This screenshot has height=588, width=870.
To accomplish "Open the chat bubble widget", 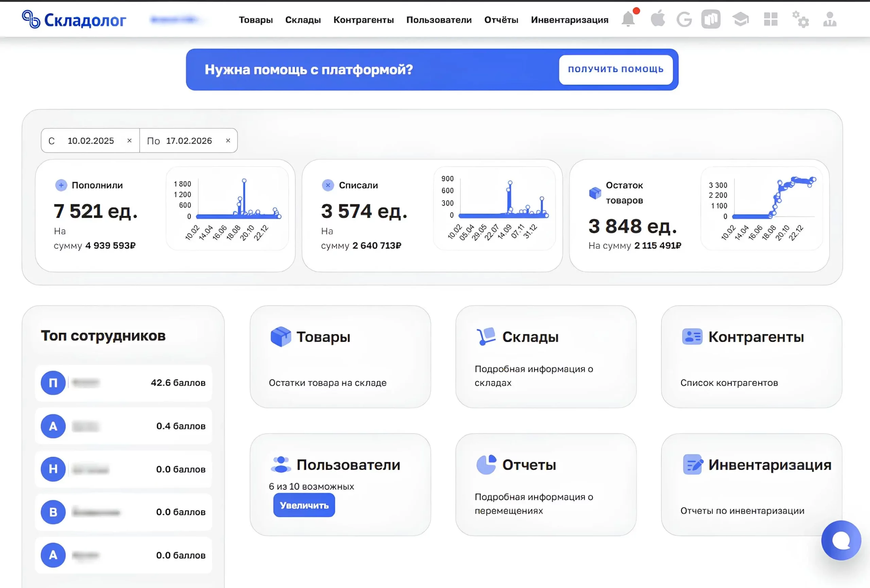I will [841, 540].
